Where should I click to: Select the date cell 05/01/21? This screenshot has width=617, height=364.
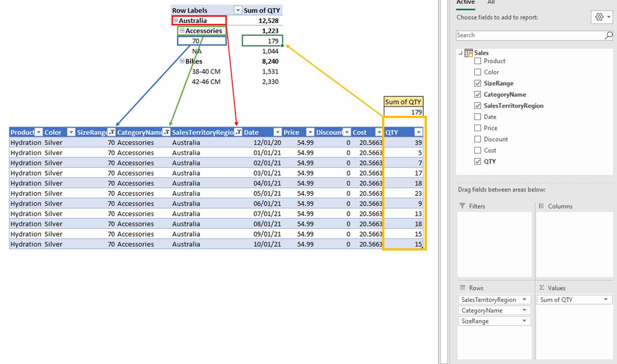[267, 194]
